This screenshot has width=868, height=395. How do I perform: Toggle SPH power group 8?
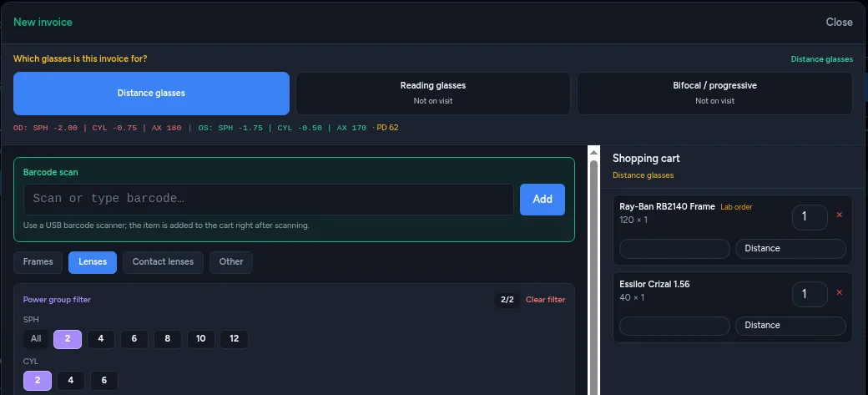167,339
